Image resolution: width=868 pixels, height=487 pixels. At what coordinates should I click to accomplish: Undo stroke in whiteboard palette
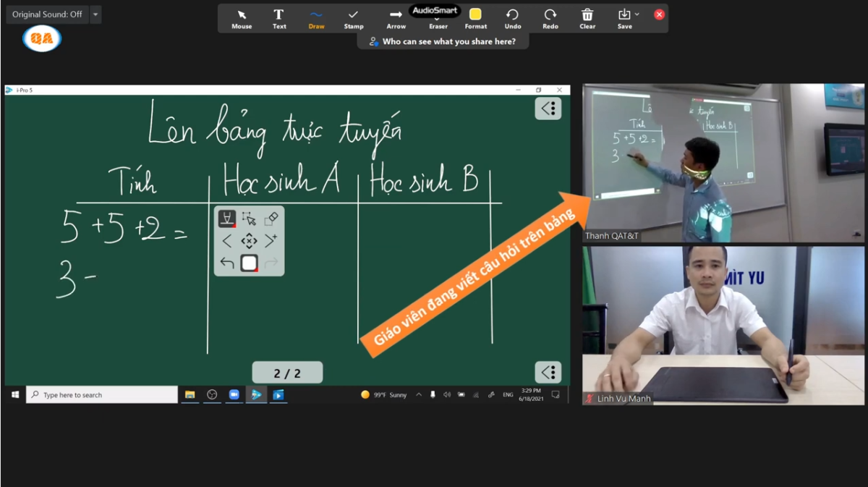pos(227,263)
